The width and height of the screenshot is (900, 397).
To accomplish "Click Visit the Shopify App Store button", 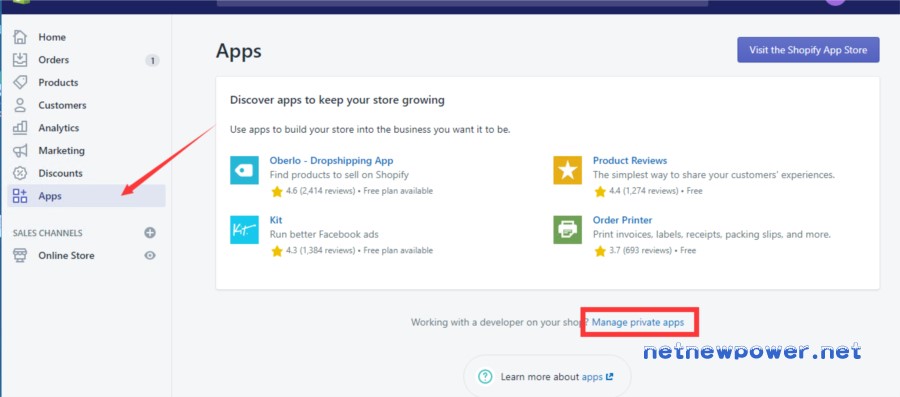I will (x=808, y=50).
